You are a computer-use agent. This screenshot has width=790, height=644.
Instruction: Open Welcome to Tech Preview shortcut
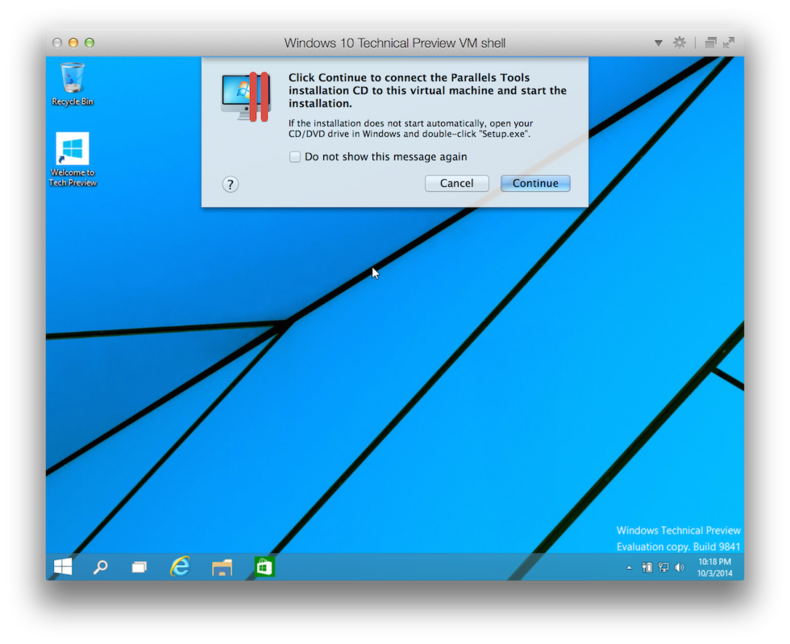(x=73, y=159)
